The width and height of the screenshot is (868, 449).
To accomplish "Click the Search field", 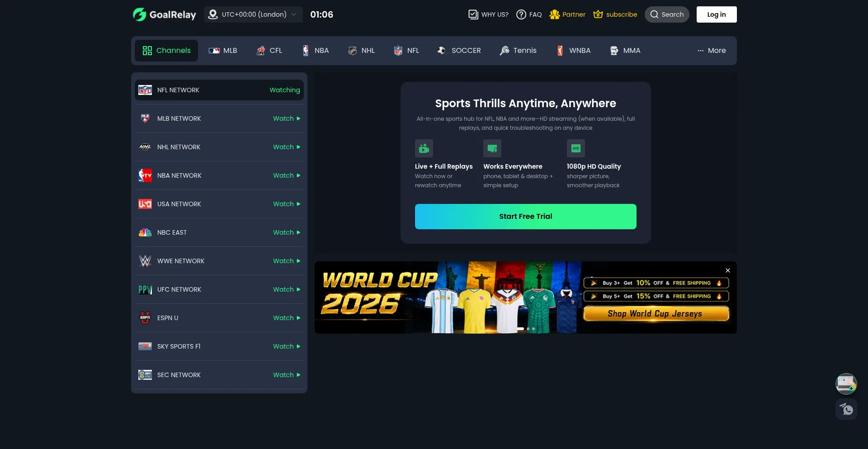I will pyautogui.click(x=667, y=14).
